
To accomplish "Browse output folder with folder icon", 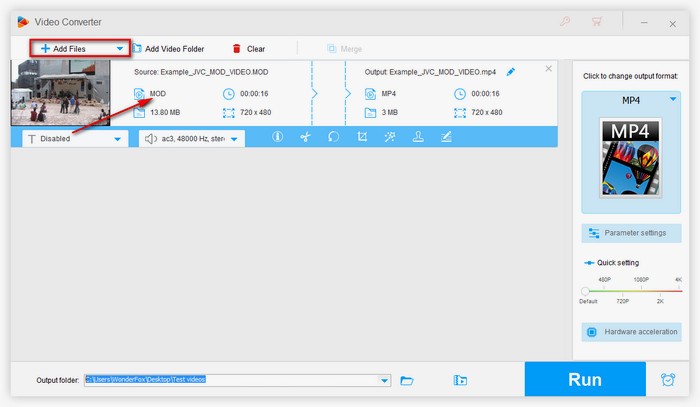I will click(x=407, y=381).
